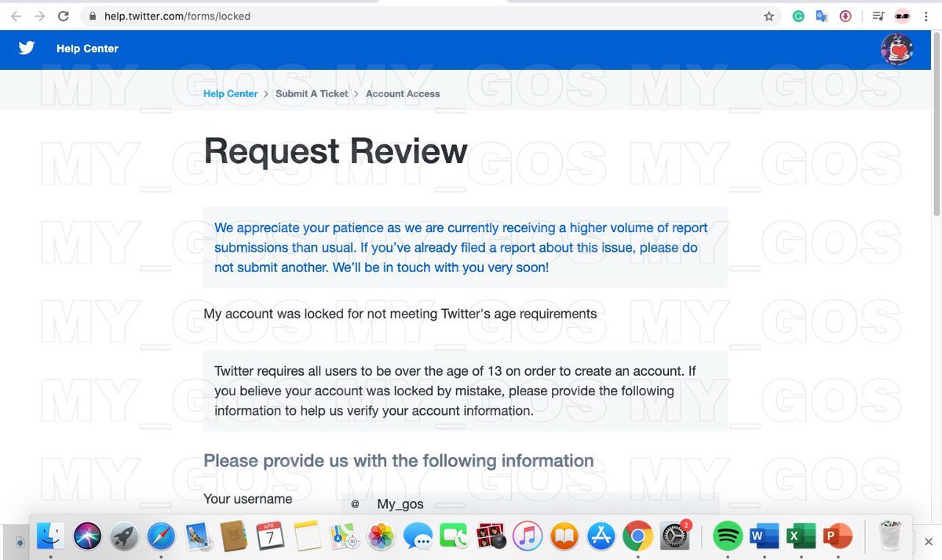Open the Mail stamp icon in the Dock
The height and width of the screenshot is (560, 942).
click(197, 536)
